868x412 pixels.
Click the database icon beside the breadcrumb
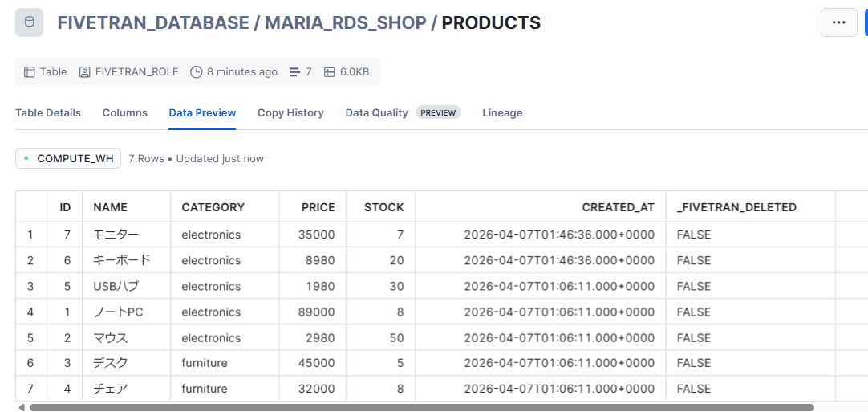click(x=30, y=22)
